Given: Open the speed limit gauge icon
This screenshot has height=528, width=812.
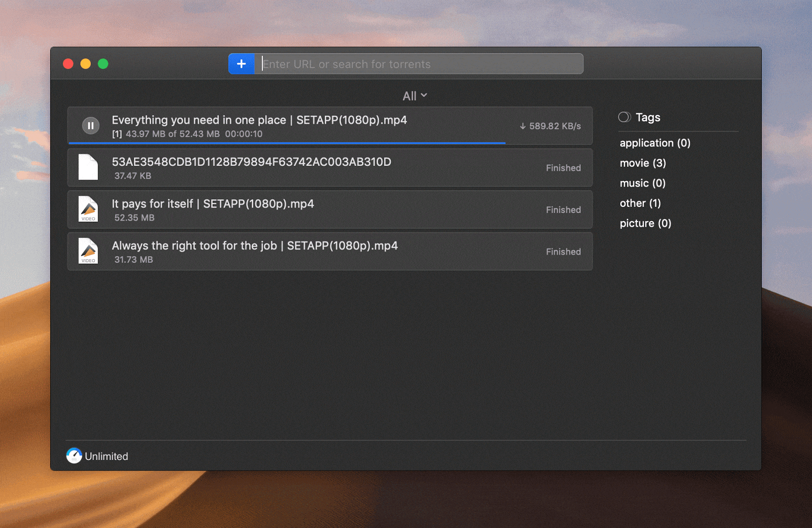Looking at the screenshot, I should [x=74, y=455].
